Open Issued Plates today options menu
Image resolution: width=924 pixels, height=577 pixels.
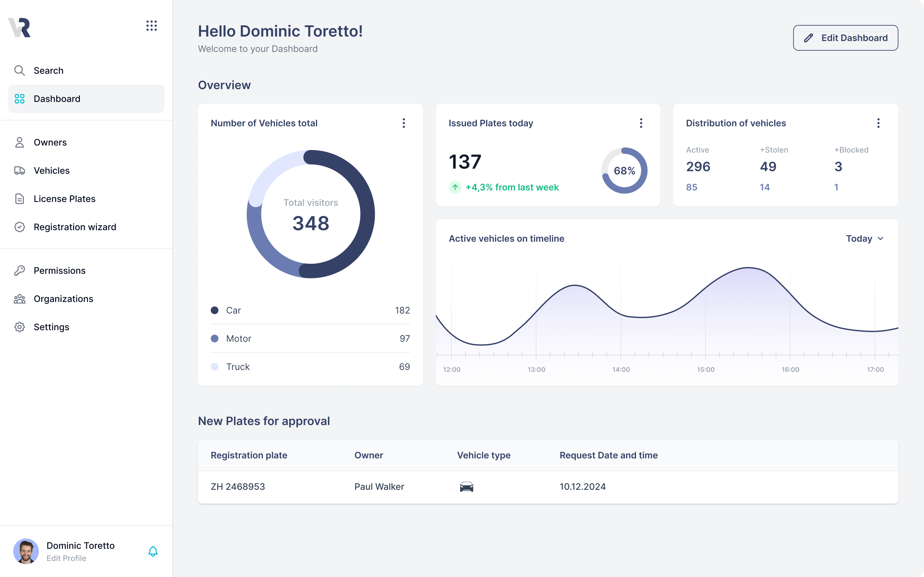pyautogui.click(x=641, y=123)
